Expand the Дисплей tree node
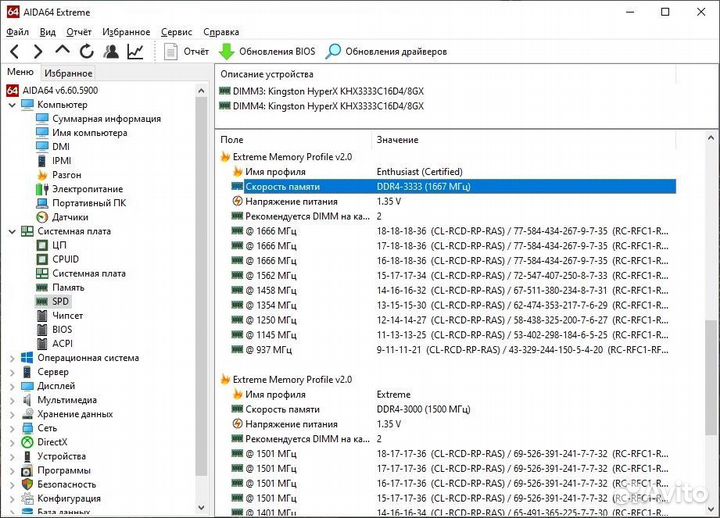The width and height of the screenshot is (720, 518). pyautogui.click(x=12, y=386)
